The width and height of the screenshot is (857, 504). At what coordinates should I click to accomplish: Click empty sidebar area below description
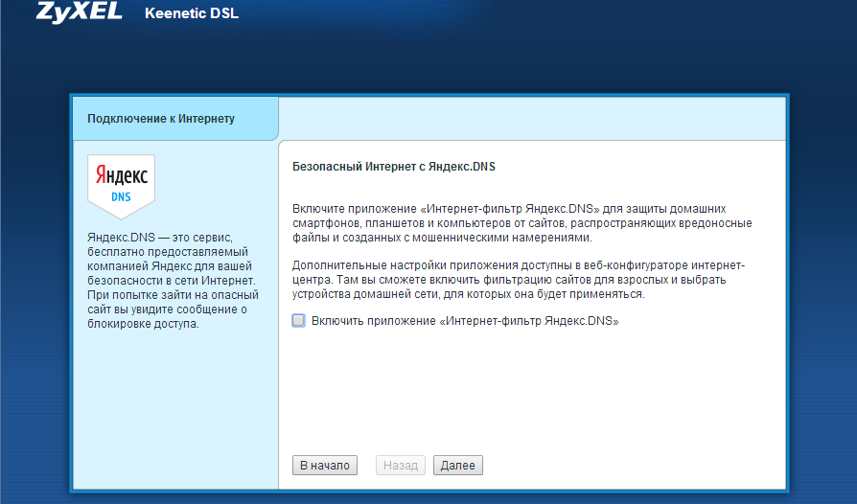coord(174,412)
